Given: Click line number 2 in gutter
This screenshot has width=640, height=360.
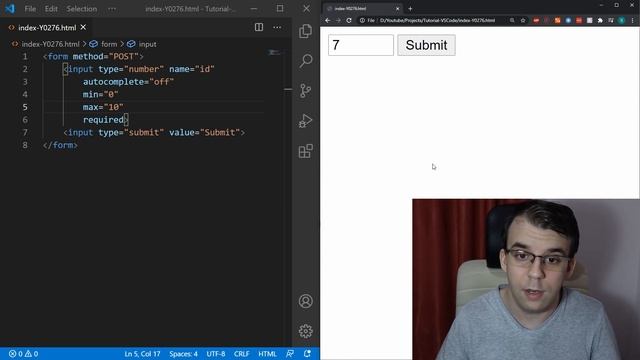Looking at the screenshot, I should tap(25, 69).
